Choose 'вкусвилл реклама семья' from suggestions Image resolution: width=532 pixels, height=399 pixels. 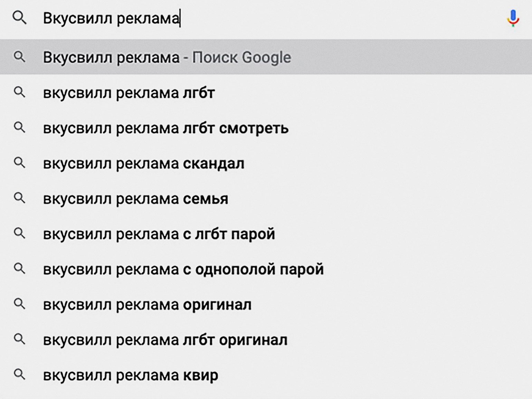pyautogui.click(x=266, y=198)
